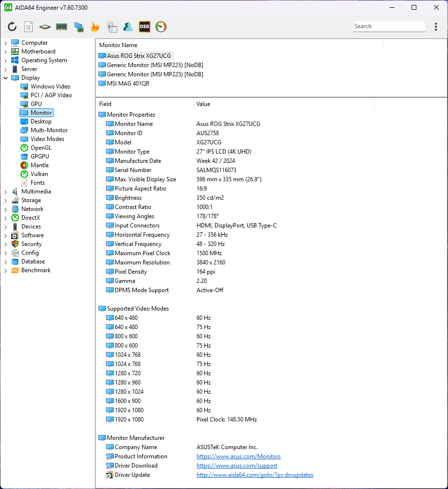
Task: Expand the Multimedia tree node
Action: [x=6, y=192]
